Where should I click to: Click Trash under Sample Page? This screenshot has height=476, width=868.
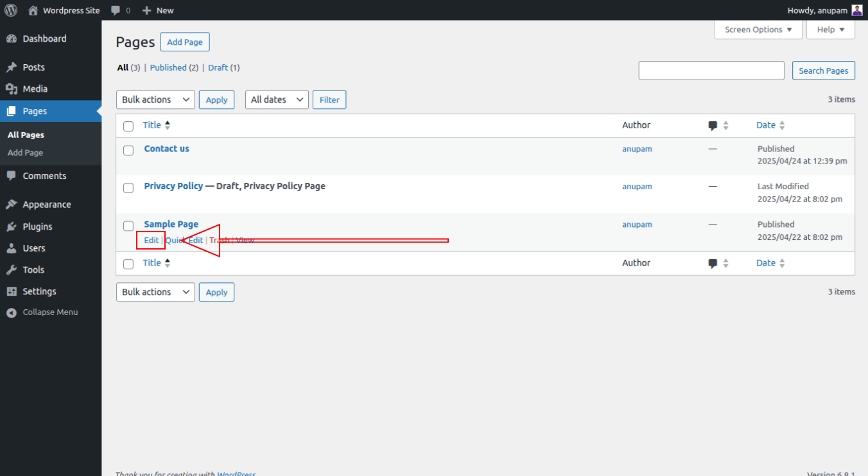pyautogui.click(x=219, y=240)
